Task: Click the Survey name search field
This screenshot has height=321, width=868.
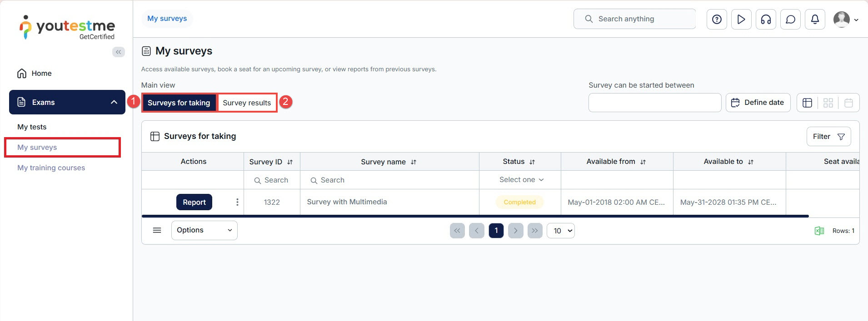Action: point(389,180)
